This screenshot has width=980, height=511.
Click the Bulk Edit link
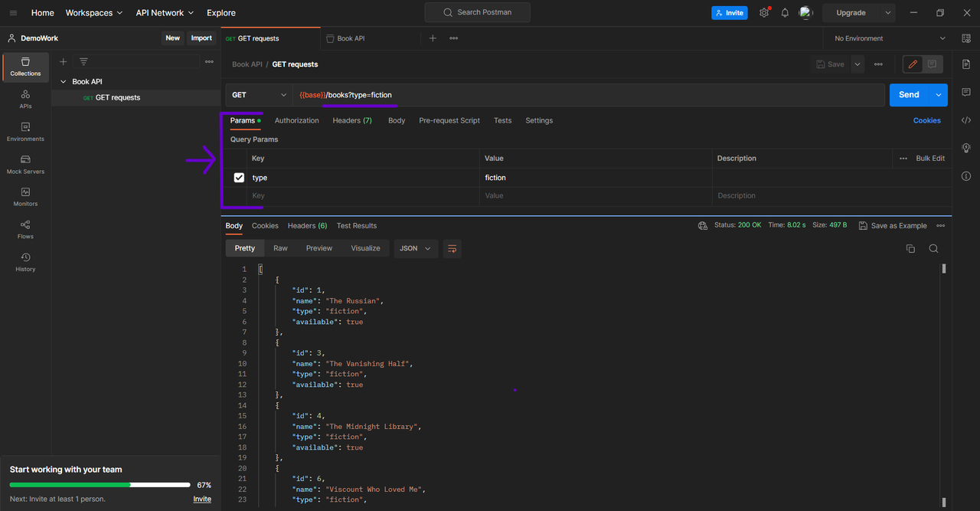pos(930,159)
